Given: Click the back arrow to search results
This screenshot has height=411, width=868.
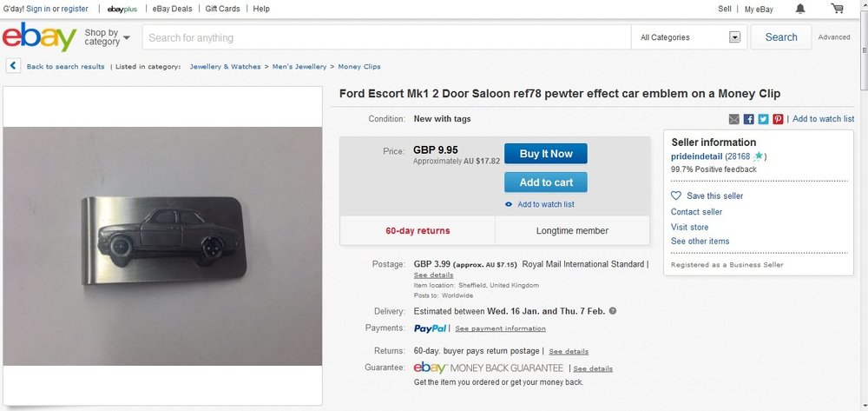Looking at the screenshot, I should [13, 66].
